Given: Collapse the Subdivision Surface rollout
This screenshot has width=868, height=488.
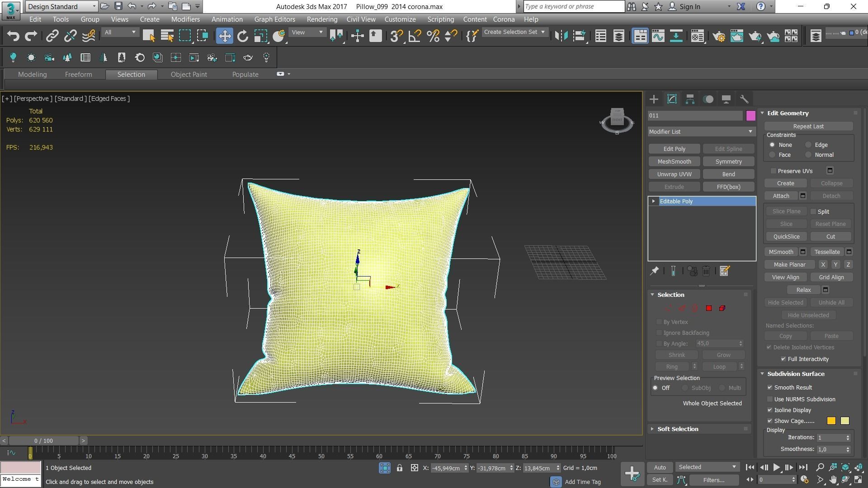Looking at the screenshot, I should (x=796, y=374).
